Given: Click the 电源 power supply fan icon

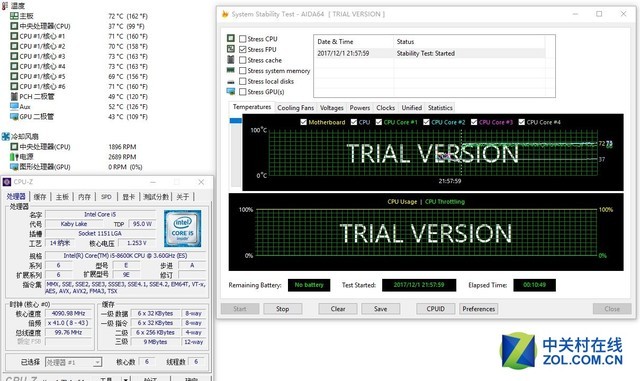Looking at the screenshot, I should [14, 157].
